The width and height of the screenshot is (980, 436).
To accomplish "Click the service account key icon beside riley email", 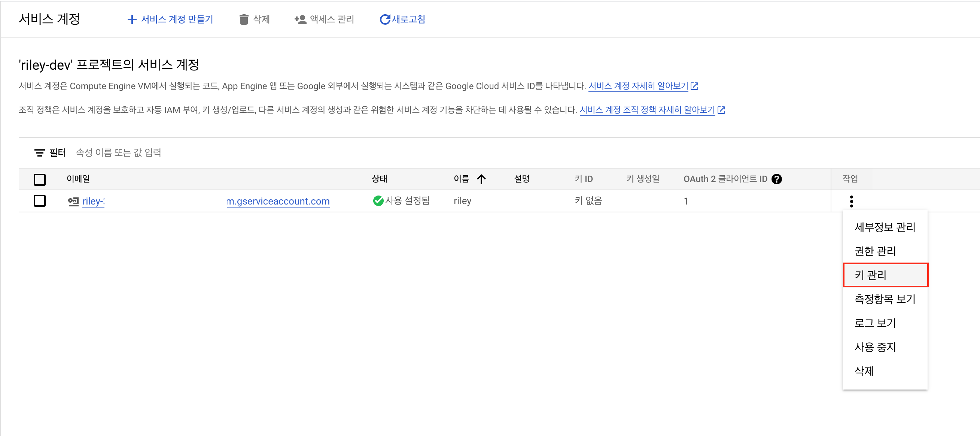I will click(x=73, y=202).
